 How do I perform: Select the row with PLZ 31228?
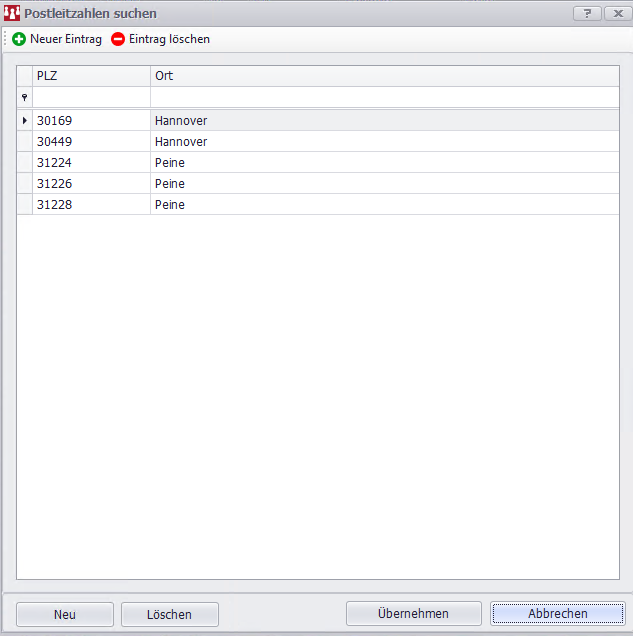pos(91,205)
